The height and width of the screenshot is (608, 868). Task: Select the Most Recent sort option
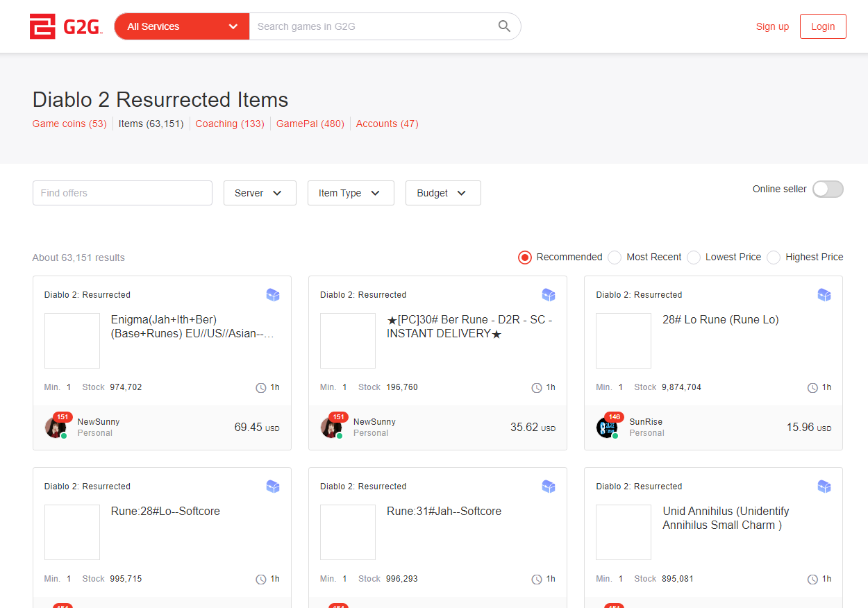click(615, 257)
